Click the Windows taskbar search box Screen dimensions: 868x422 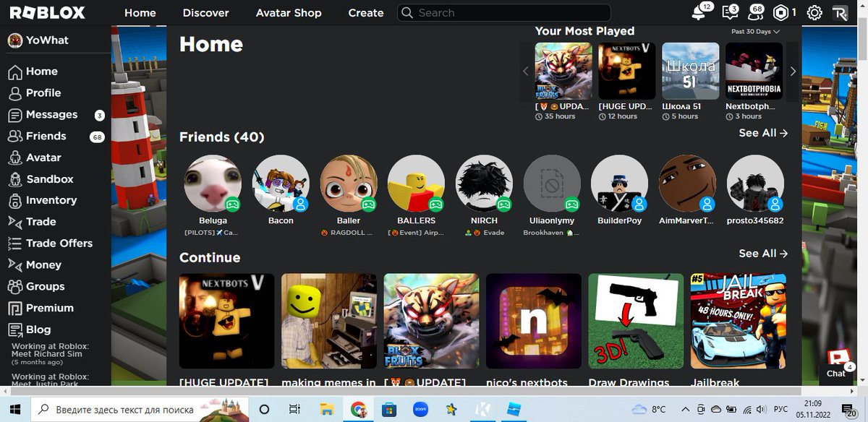click(x=139, y=410)
